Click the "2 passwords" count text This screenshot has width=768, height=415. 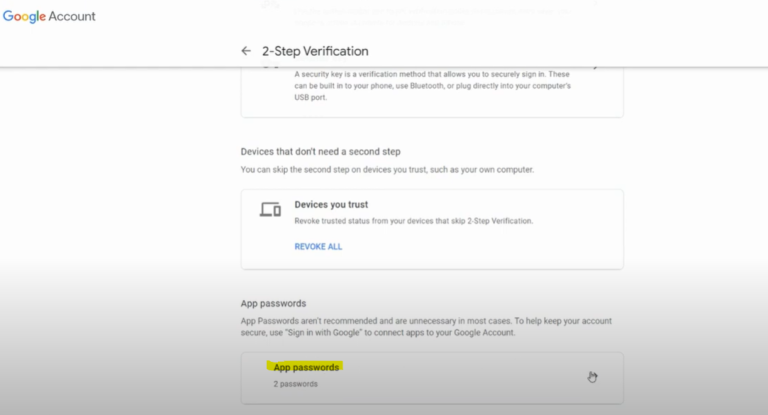tap(296, 384)
